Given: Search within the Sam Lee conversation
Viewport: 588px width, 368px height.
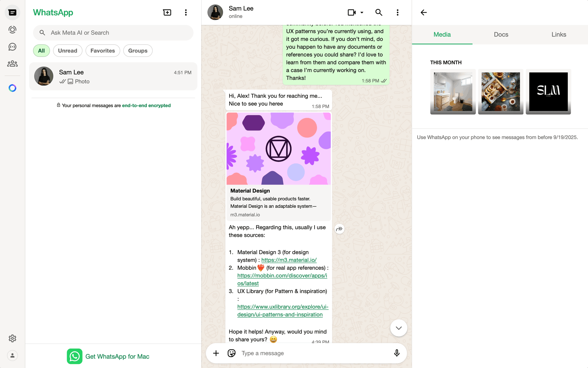Looking at the screenshot, I should coord(379,13).
